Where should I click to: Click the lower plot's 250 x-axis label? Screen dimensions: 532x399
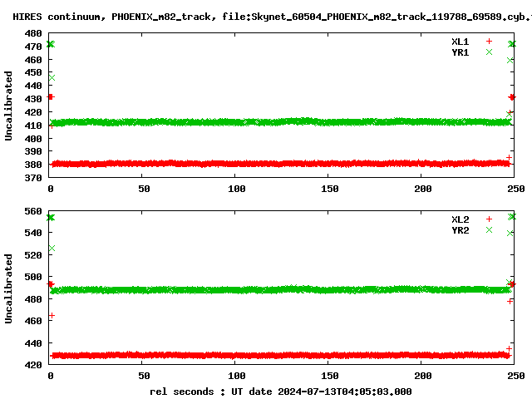point(516,376)
